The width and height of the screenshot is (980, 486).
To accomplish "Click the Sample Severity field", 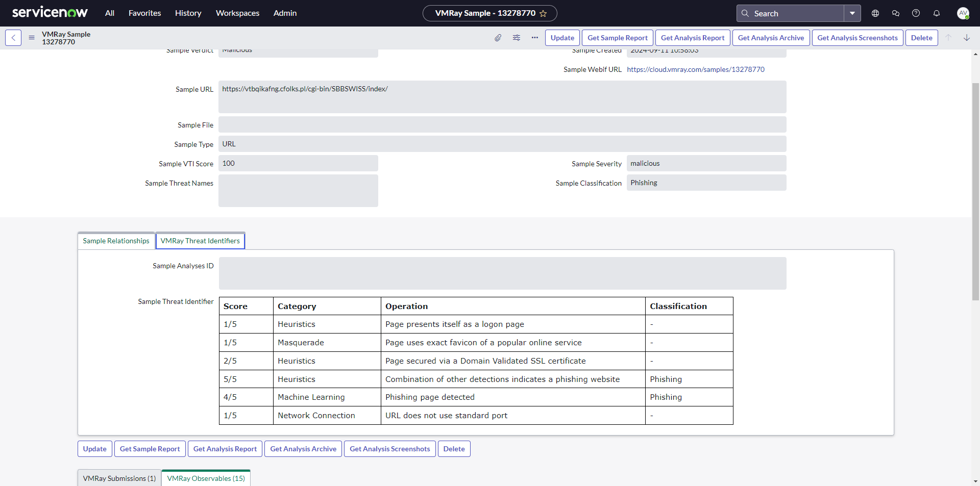I will coord(706,163).
